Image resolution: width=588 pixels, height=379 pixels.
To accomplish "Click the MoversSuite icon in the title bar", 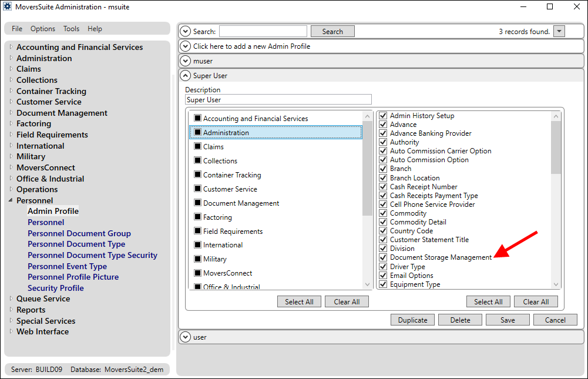I will point(8,6).
